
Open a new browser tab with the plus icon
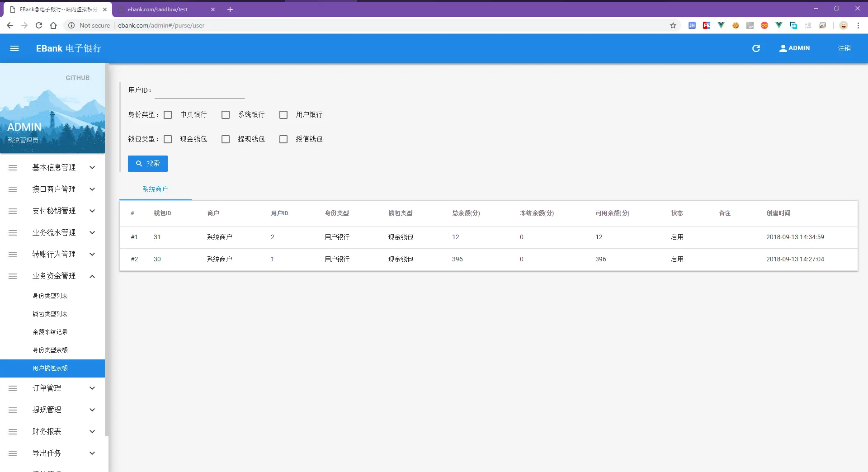[x=230, y=9]
